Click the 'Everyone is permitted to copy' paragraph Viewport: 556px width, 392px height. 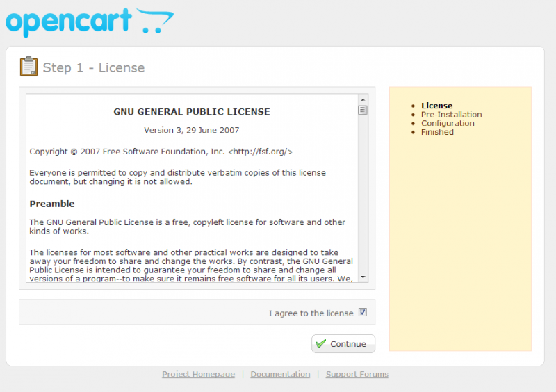(178, 177)
